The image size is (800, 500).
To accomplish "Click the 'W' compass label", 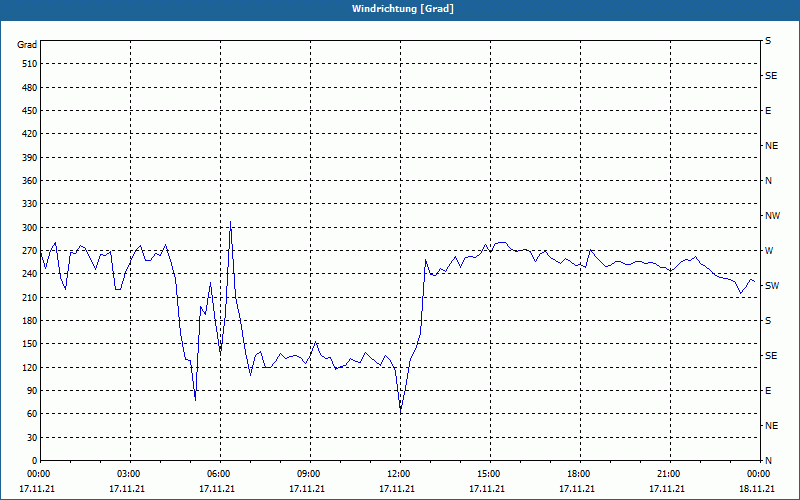I will point(769,251).
